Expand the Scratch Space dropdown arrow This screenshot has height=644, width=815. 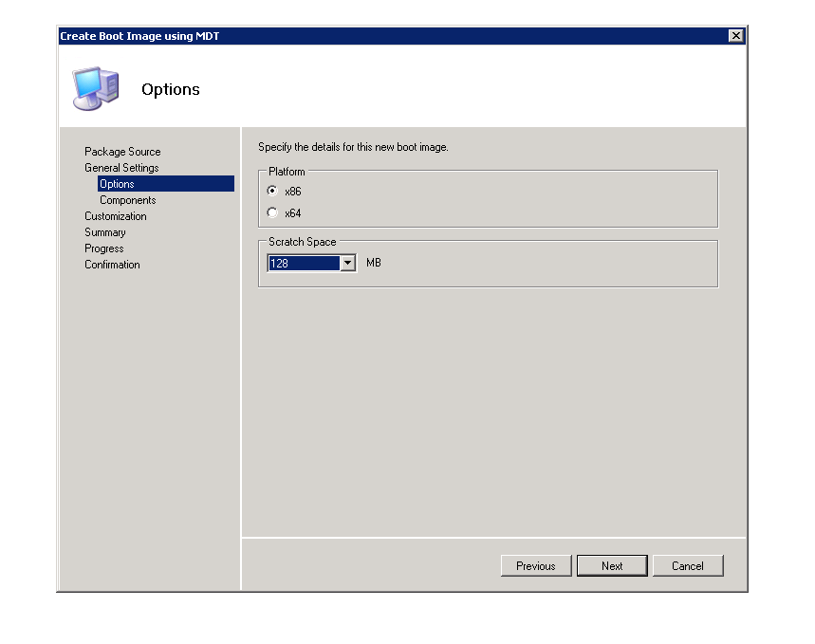pyautogui.click(x=347, y=263)
